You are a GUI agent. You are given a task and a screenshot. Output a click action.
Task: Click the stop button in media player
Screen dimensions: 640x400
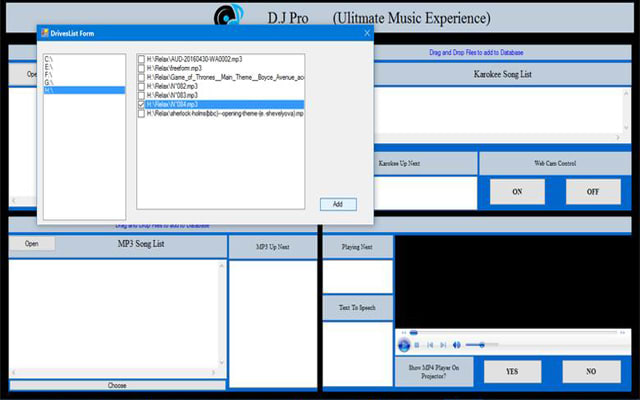(x=417, y=345)
